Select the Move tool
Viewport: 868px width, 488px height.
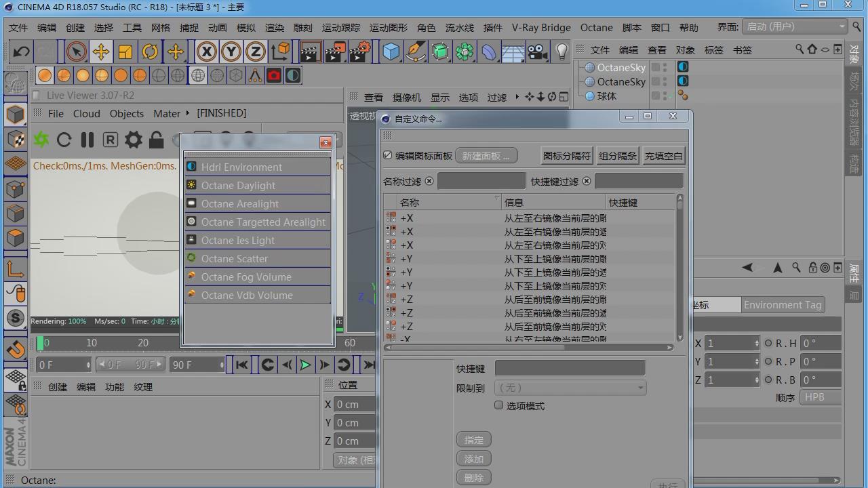click(x=101, y=52)
